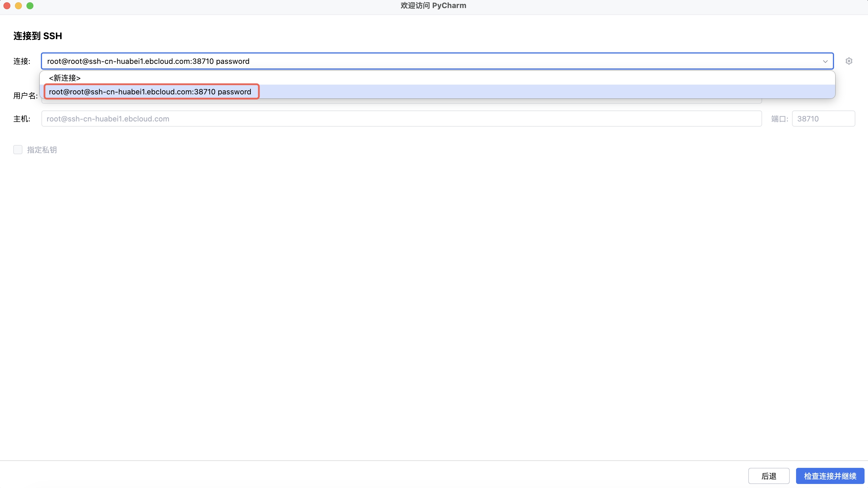Image resolution: width=868 pixels, height=488 pixels.
Task: Open SSH configurations via gear icon
Action: point(848,61)
